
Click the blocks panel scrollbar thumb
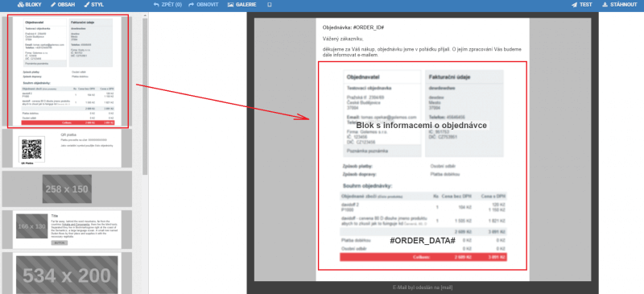coord(145,97)
